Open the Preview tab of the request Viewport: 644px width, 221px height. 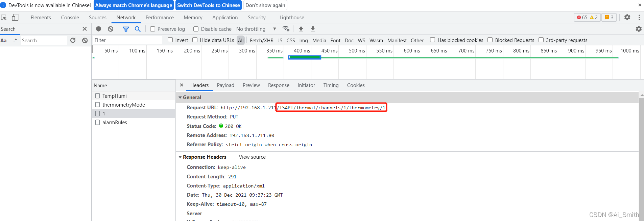pyautogui.click(x=251, y=85)
